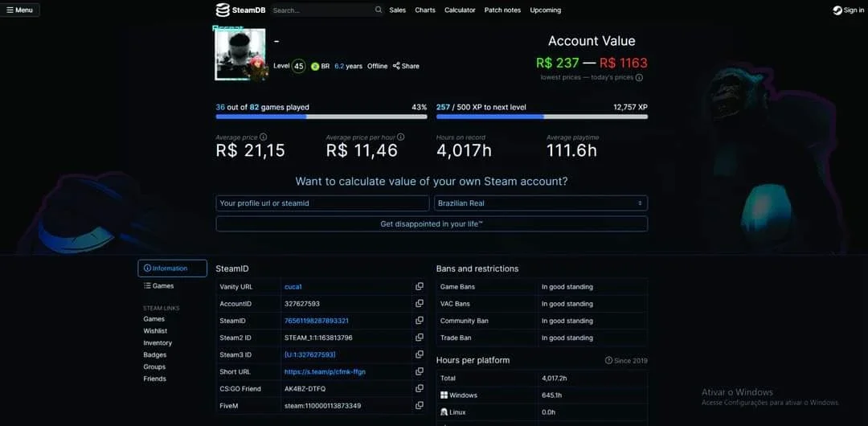Screen dimensions: 868x426
Task: Click Average price per hour info icon
Action: pyautogui.click(x=401, y=137)
